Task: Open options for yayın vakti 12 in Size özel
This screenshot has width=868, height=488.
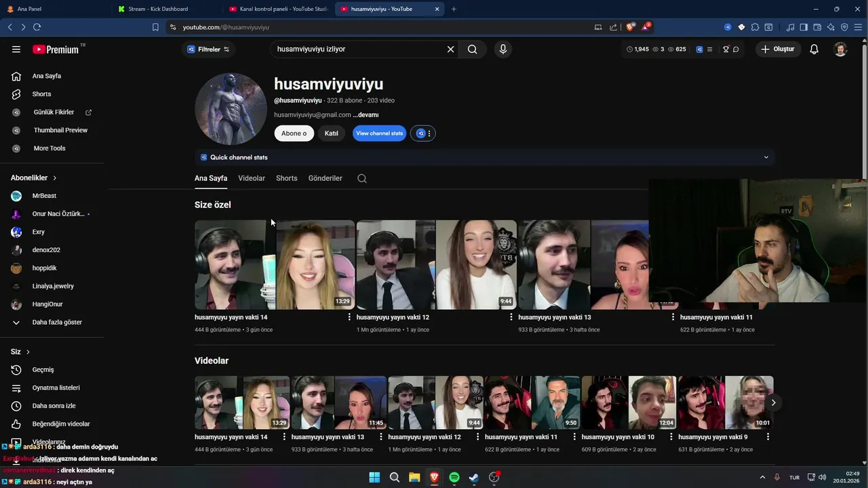Action: click(x=511, y=317)
